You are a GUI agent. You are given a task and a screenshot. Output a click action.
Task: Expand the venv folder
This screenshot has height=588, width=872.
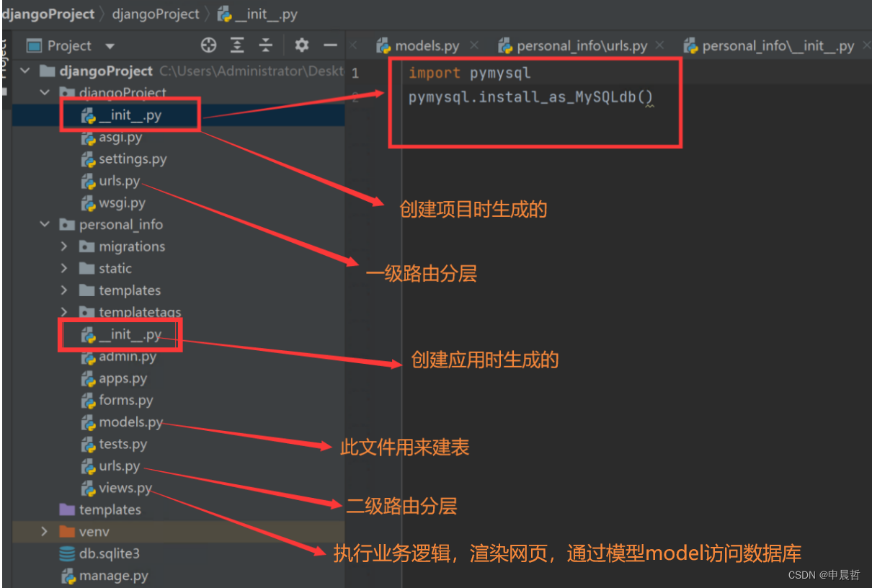pyautogui.click(x=43, y=532)
